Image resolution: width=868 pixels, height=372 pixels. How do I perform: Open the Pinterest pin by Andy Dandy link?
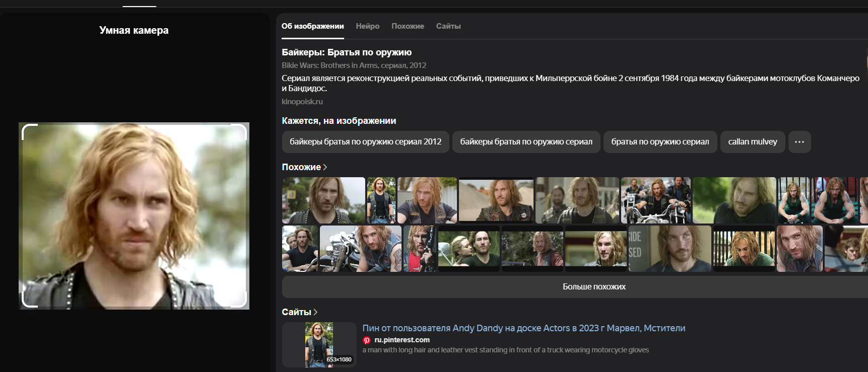524,328
